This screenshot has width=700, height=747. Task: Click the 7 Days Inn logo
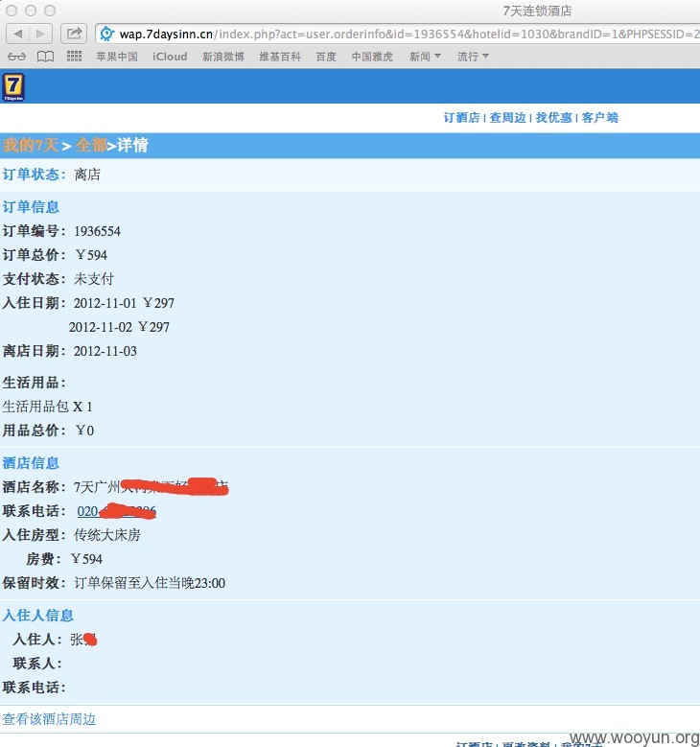click(x=13, y=86)
